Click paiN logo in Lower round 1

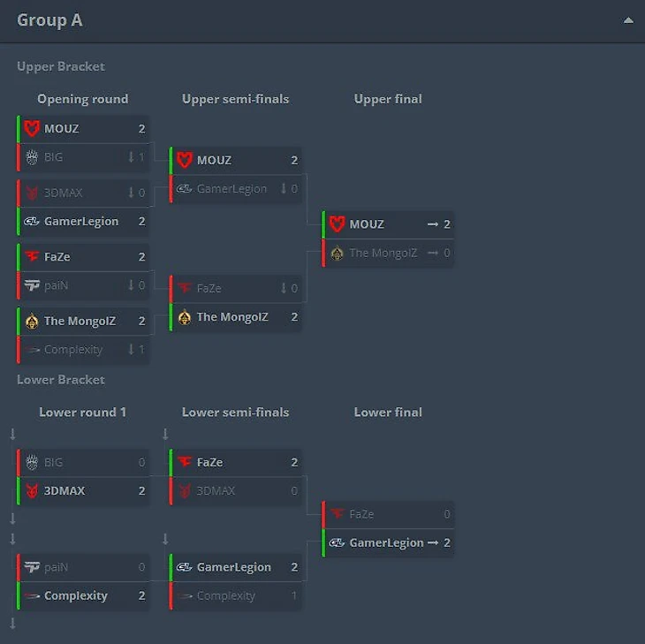click(32, 567)
